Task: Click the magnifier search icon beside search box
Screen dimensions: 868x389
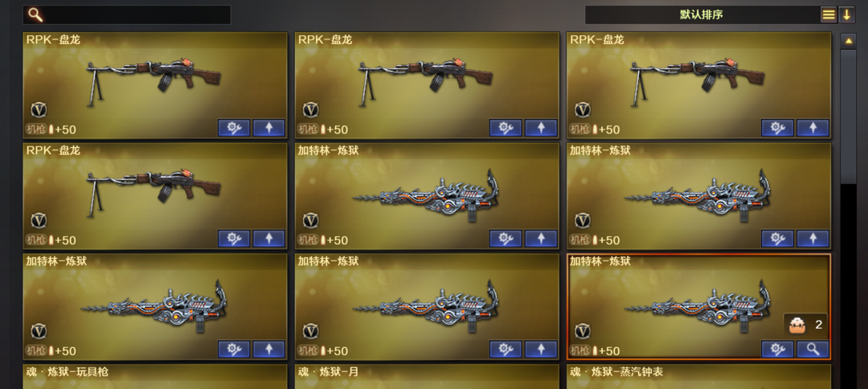Action: click(35, 14)
